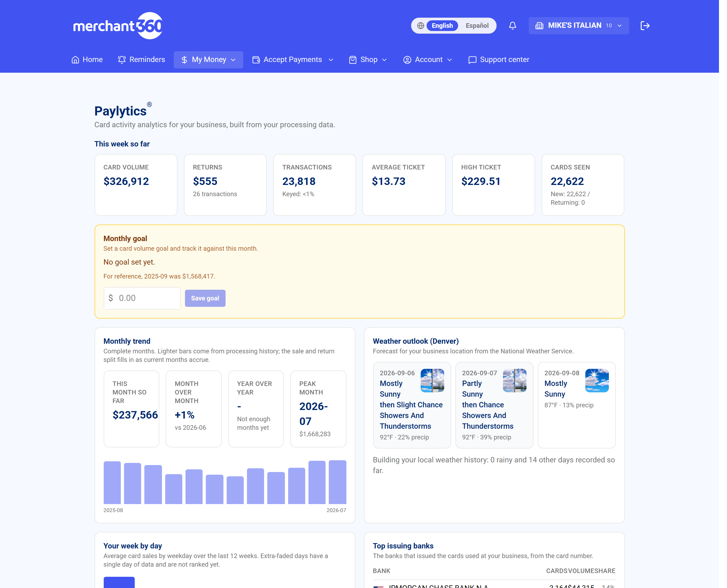Click the Shop bag icon

[353, 60]
